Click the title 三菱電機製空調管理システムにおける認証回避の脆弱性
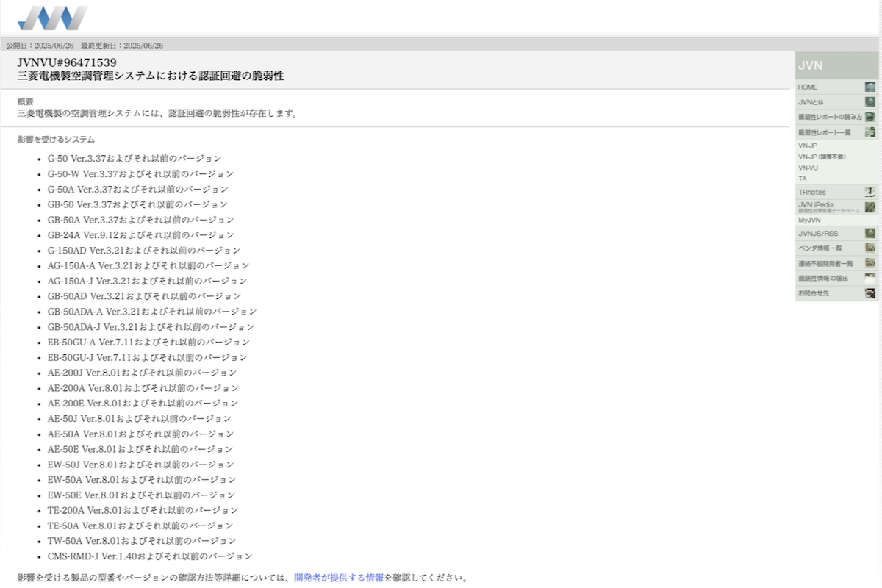This screenshot has height=588, width=882. [151, 76]
